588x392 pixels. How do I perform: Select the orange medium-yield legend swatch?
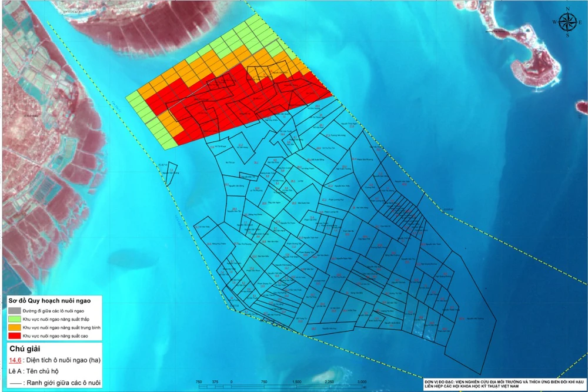coord(14,327)
